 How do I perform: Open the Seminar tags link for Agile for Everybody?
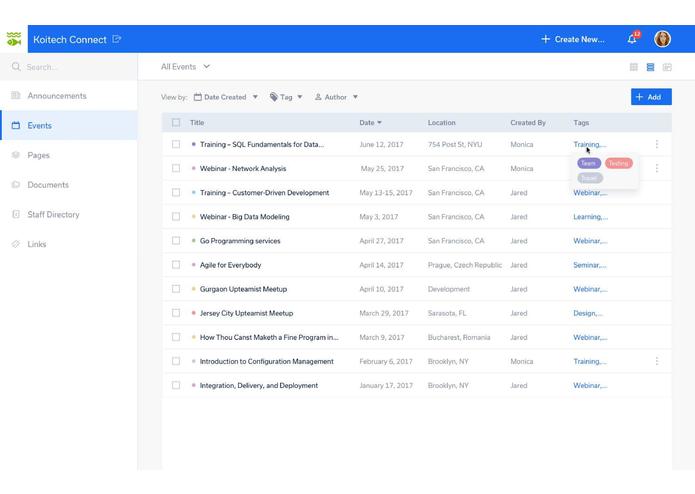[590, 265]
